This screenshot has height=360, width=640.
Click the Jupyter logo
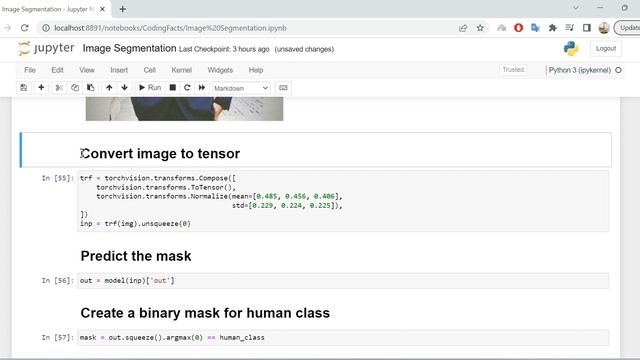[x=46, y=48]
